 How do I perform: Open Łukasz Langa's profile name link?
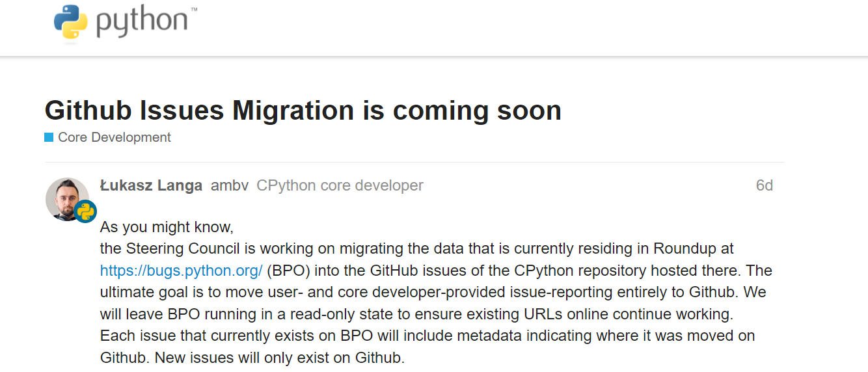pyautogui.click(x=151, y=185)
